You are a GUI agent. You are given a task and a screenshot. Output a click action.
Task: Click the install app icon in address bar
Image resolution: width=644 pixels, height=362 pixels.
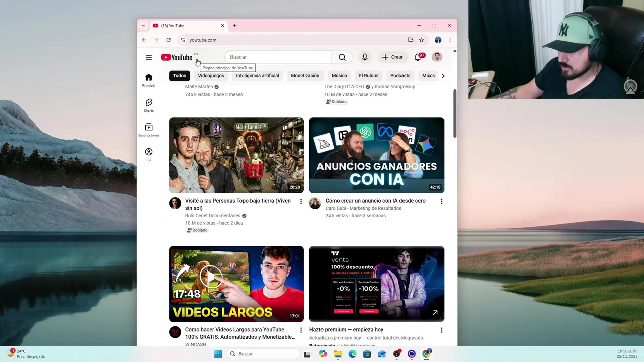[411, 40]
